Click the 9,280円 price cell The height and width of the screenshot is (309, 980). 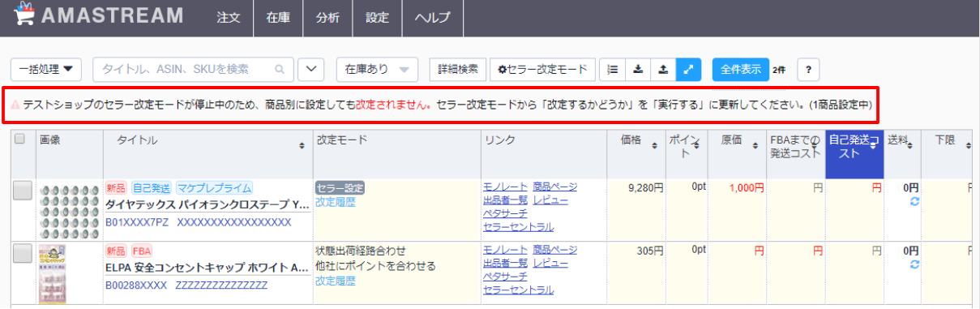point(637,210)
